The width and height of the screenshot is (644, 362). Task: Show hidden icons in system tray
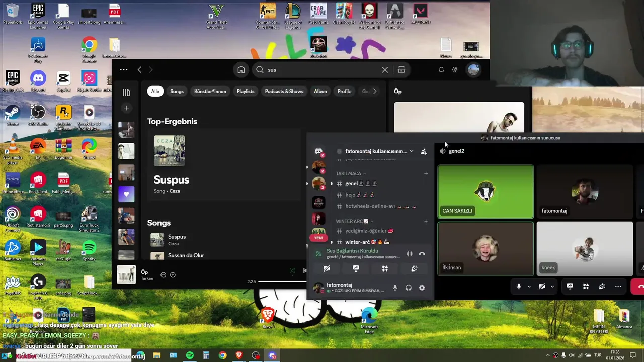(547, 356)
